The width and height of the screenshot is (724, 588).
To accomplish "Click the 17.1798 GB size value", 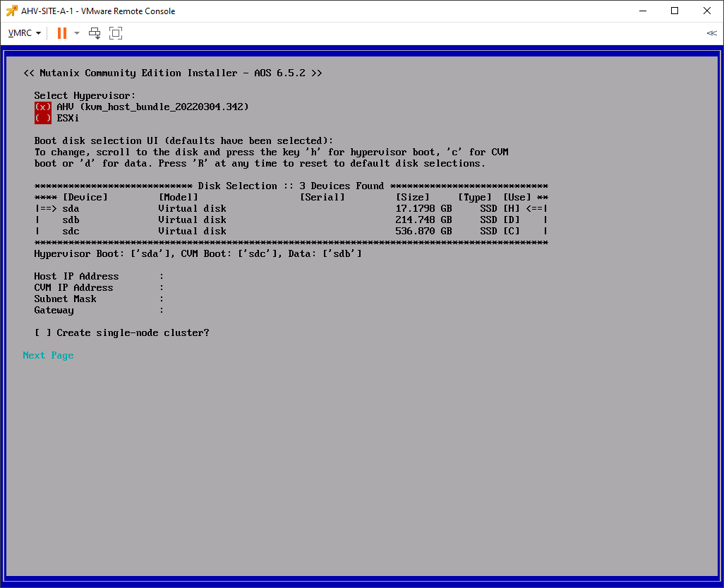I will (423, 209).
